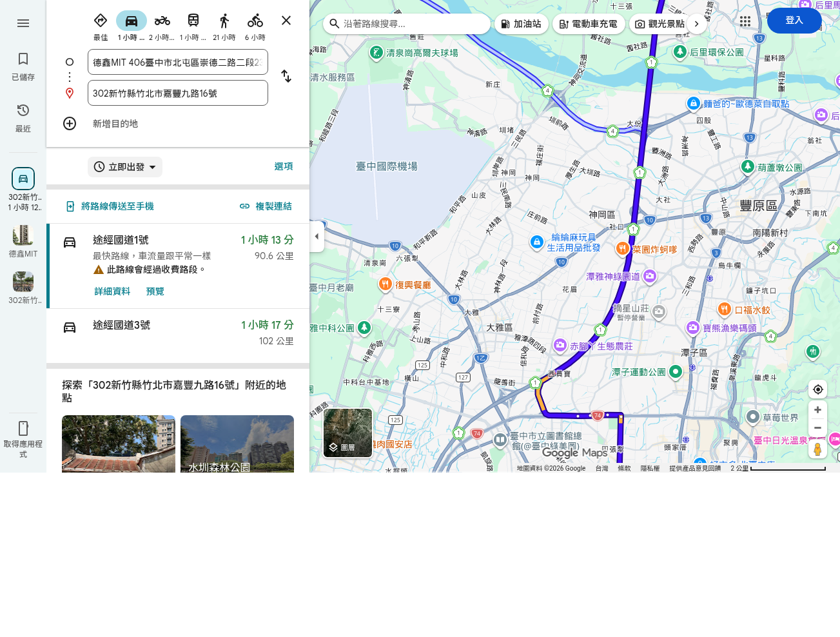
Task: Open the Google apps grid
Action: point(745,21)
